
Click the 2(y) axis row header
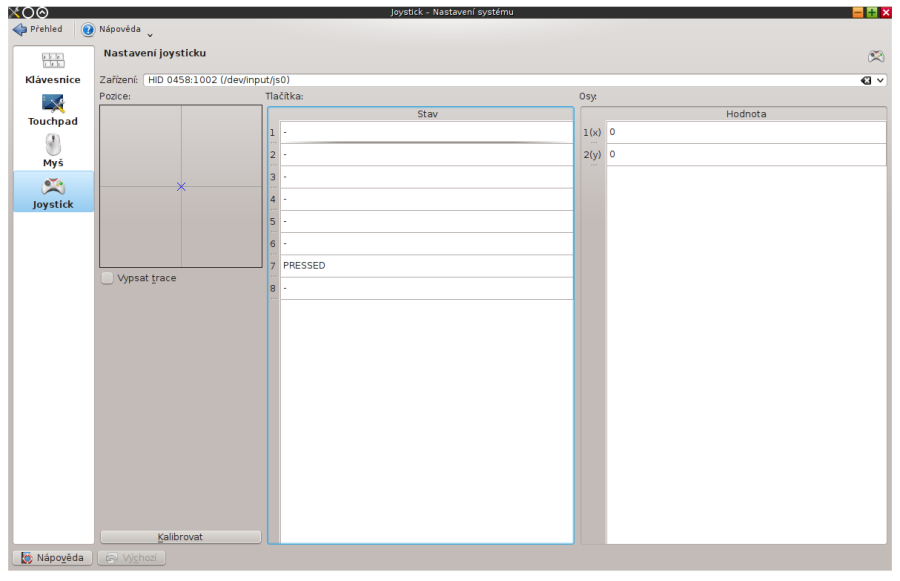tap(593, 154)
